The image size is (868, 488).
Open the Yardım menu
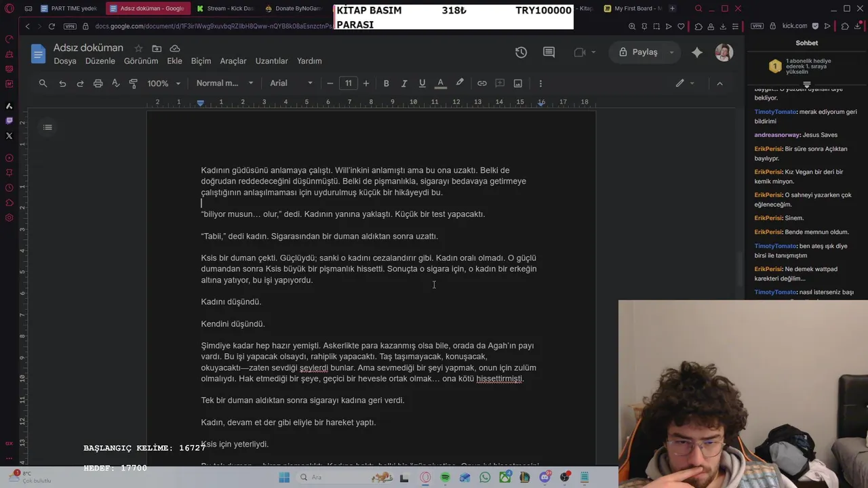309,61
